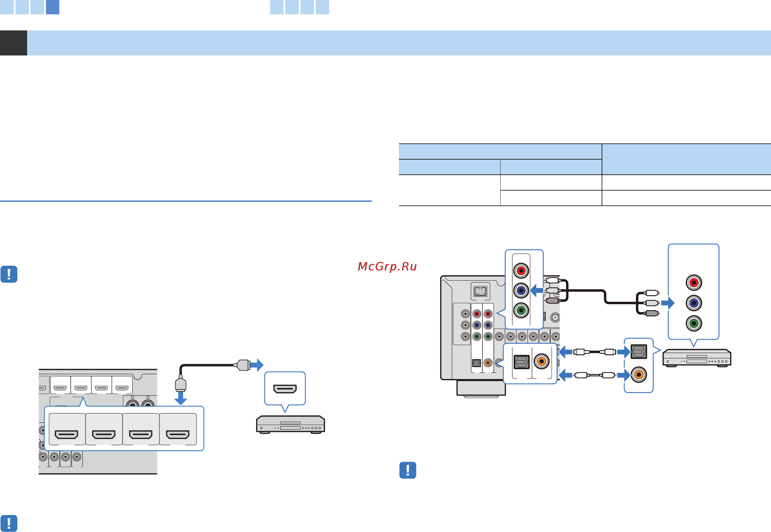This screenshot has height=532, width=771.
Task: Click the green component jack in the receiver callout
Action: (x=521, y=310)
